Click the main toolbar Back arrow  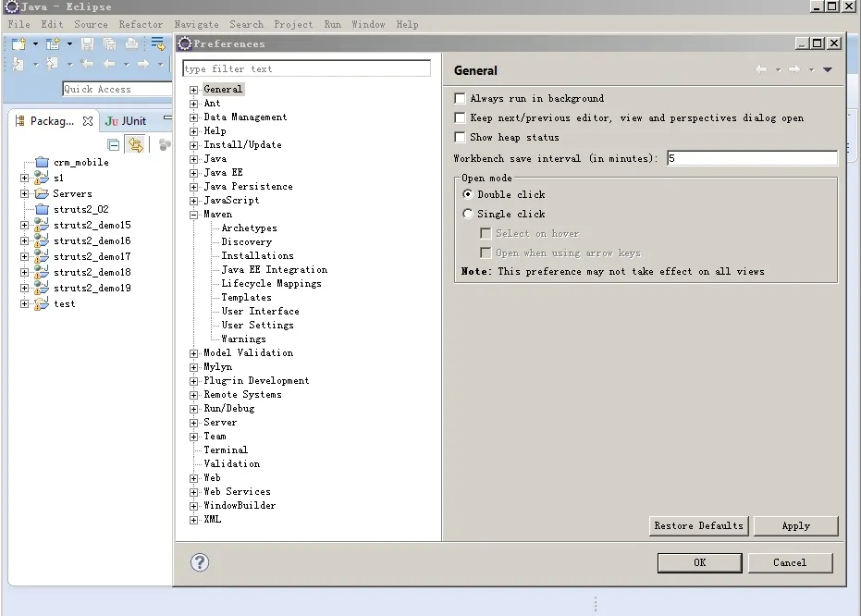click(x=109, y=64)
